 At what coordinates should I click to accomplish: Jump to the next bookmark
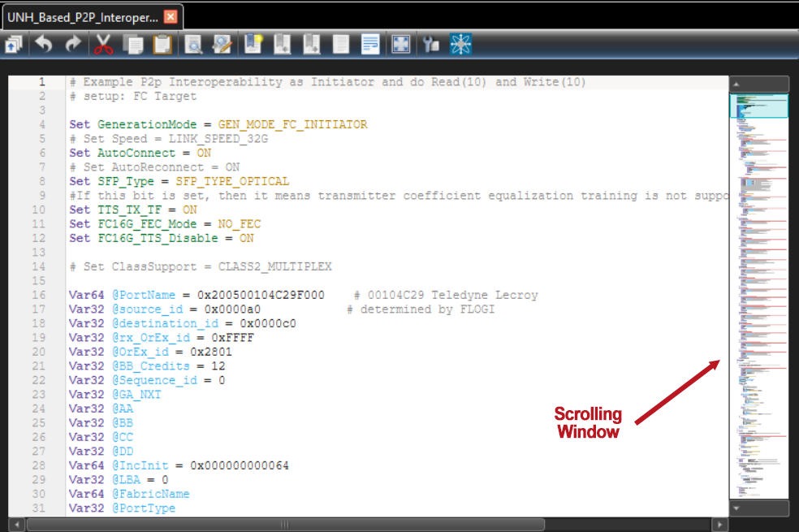(x=311, y=45)
